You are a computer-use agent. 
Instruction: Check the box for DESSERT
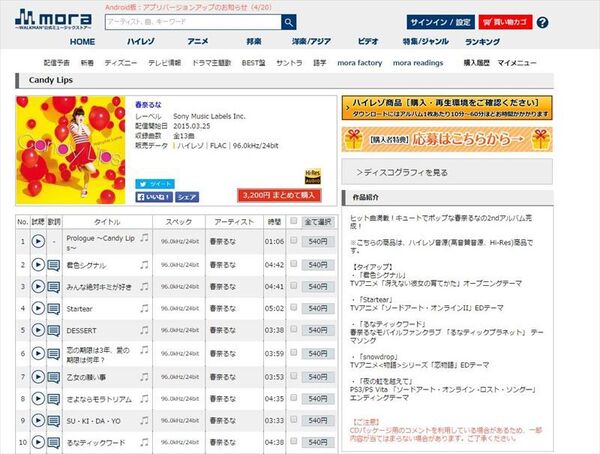tap(293, 329)
